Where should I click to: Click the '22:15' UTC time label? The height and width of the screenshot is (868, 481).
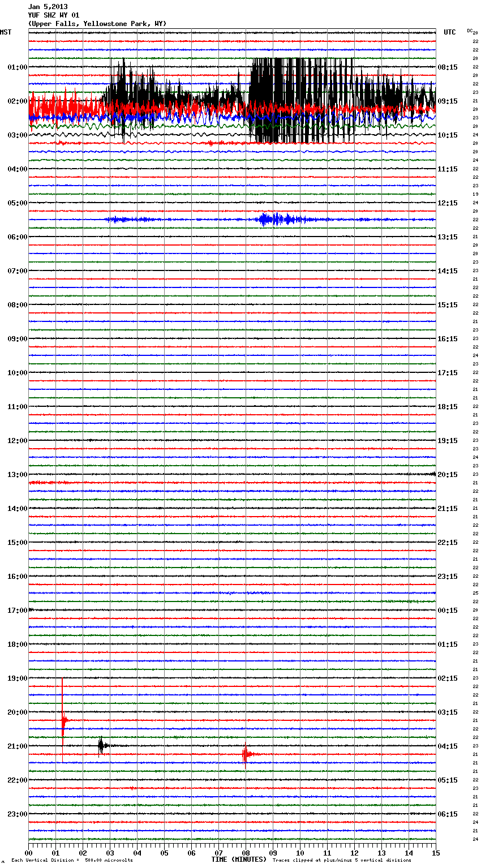pos(448,543)
